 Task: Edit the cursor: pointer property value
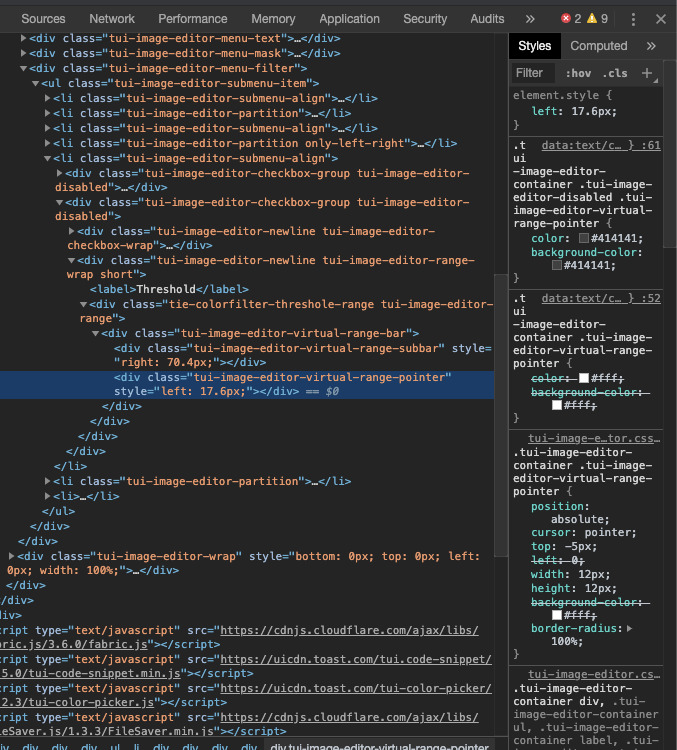pos(609,533)
